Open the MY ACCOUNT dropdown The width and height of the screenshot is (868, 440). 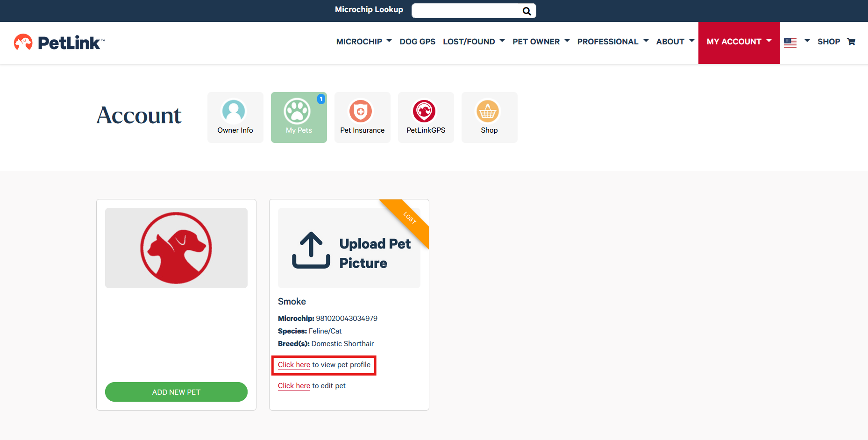click(739, 43)
